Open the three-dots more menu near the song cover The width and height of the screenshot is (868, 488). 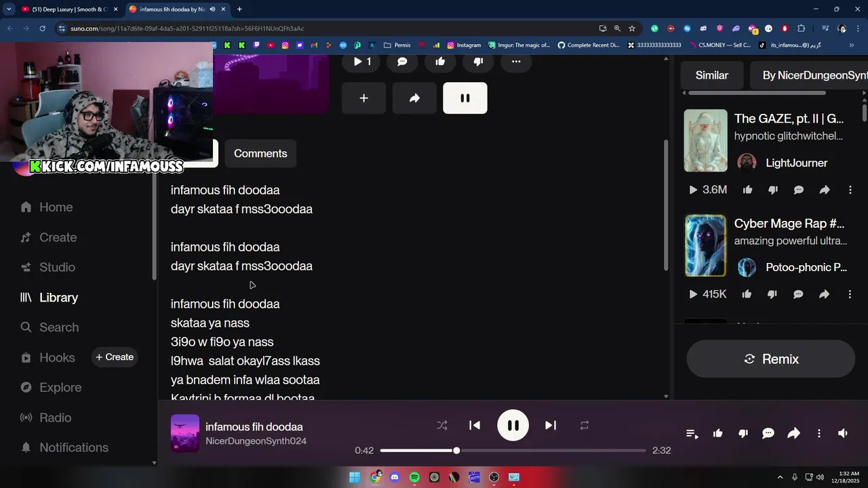coord(516,62)
